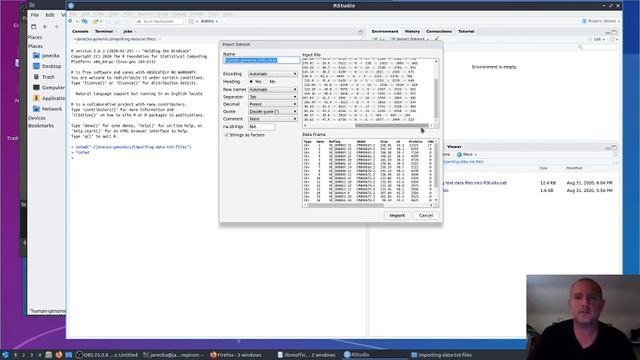Click the Data Frame vertical scrollbar
This screenshot has width=640, height=360.
(436, 171)
